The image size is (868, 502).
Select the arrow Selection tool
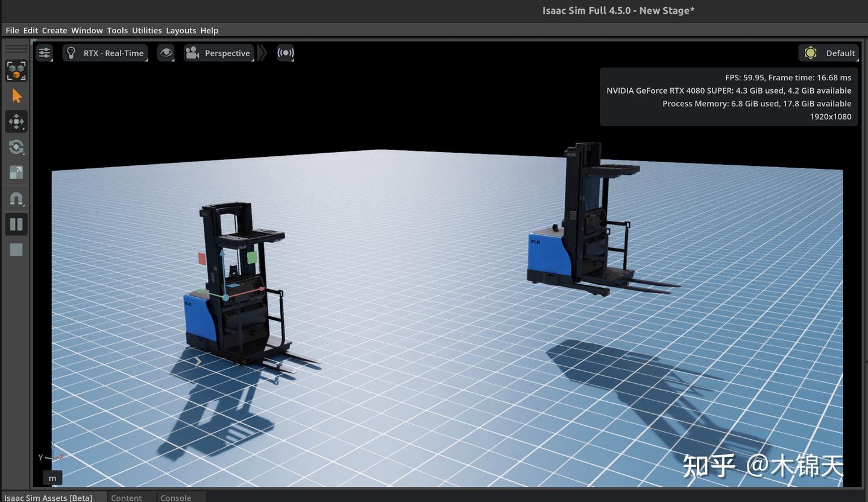16,95
